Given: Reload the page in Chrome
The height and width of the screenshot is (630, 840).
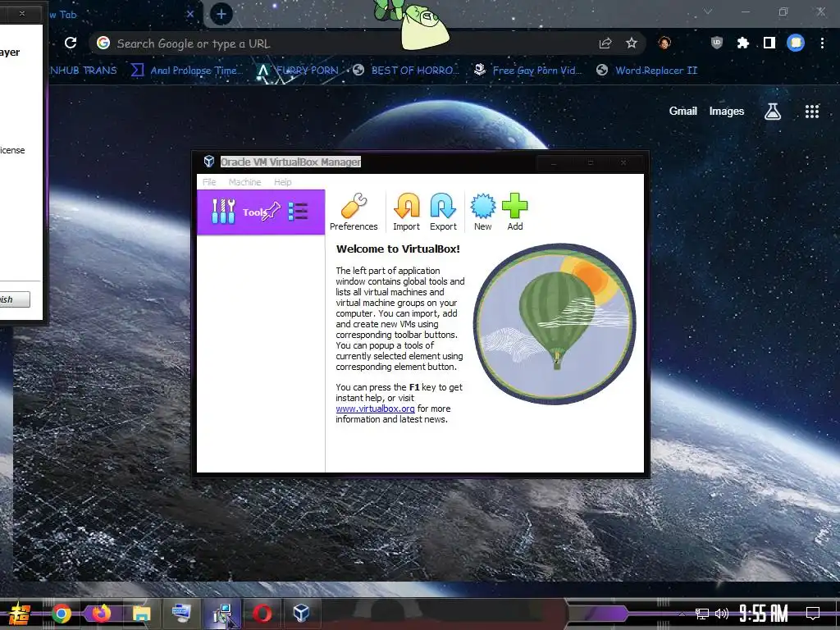Looking at the screenshot, I should click(x=71, y=43).
